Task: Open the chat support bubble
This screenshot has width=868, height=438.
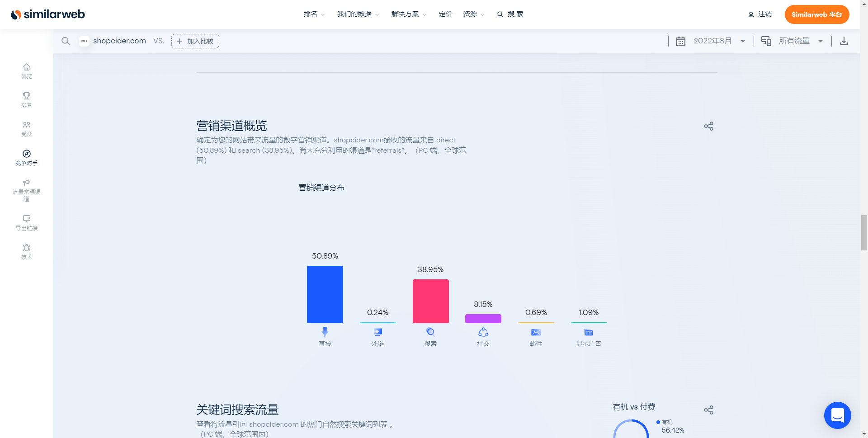Action: 838,415
